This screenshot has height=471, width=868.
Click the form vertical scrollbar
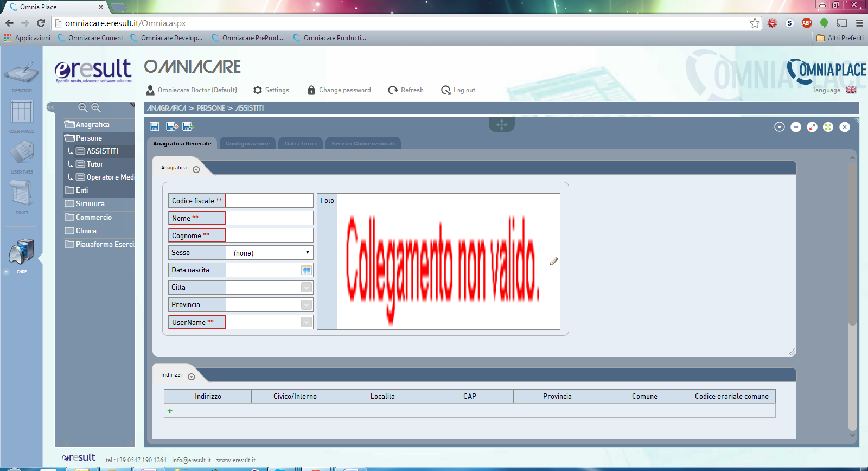(852, 244)
